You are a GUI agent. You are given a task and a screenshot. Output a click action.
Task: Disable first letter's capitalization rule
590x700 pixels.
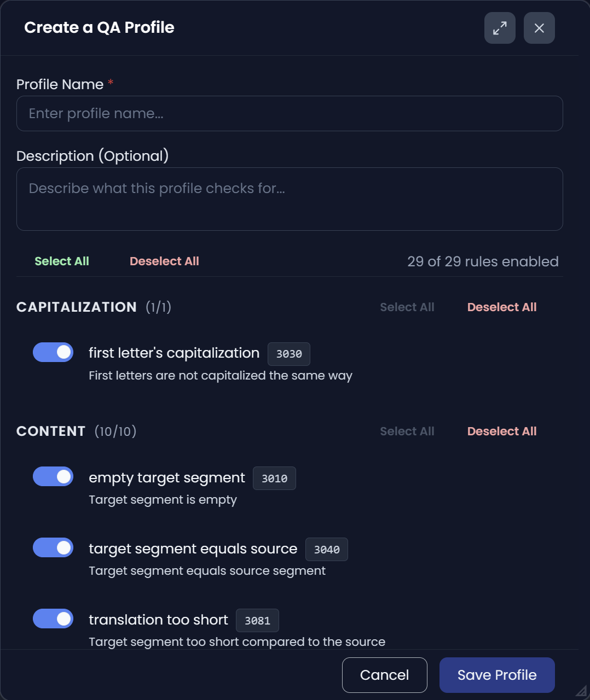[53, 352]
